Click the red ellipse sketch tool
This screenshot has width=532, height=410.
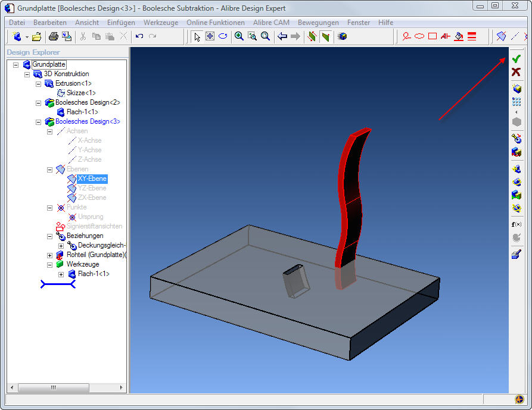tap(419, 36)
